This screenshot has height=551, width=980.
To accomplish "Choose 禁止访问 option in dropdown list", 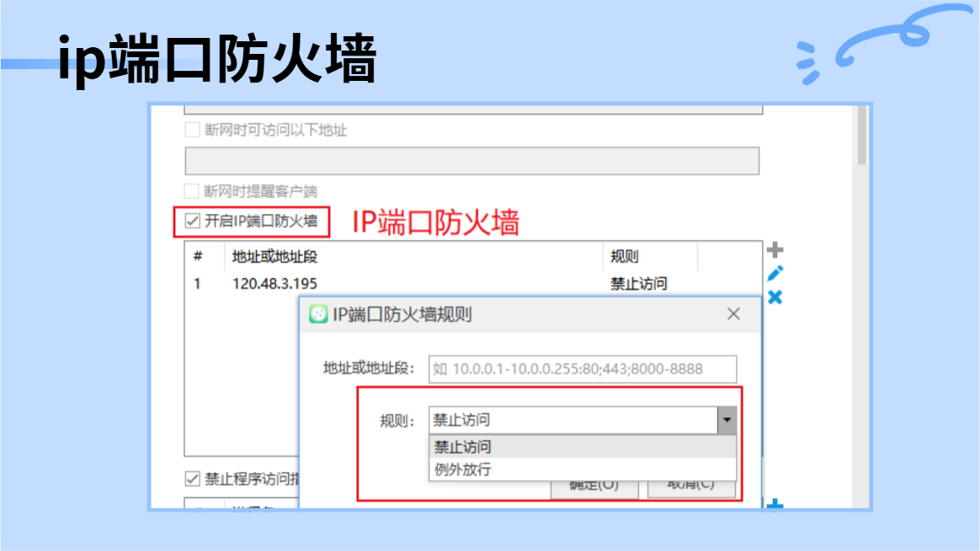I will click(583, 447).
